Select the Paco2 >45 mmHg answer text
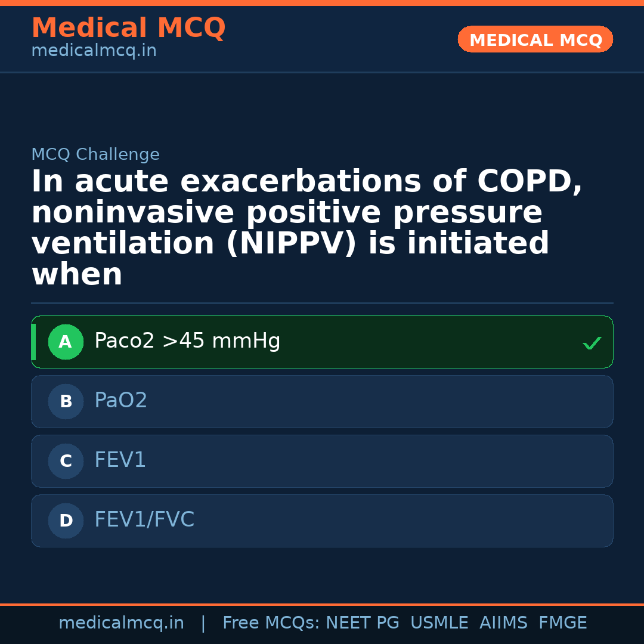 [x=187, y=342]
